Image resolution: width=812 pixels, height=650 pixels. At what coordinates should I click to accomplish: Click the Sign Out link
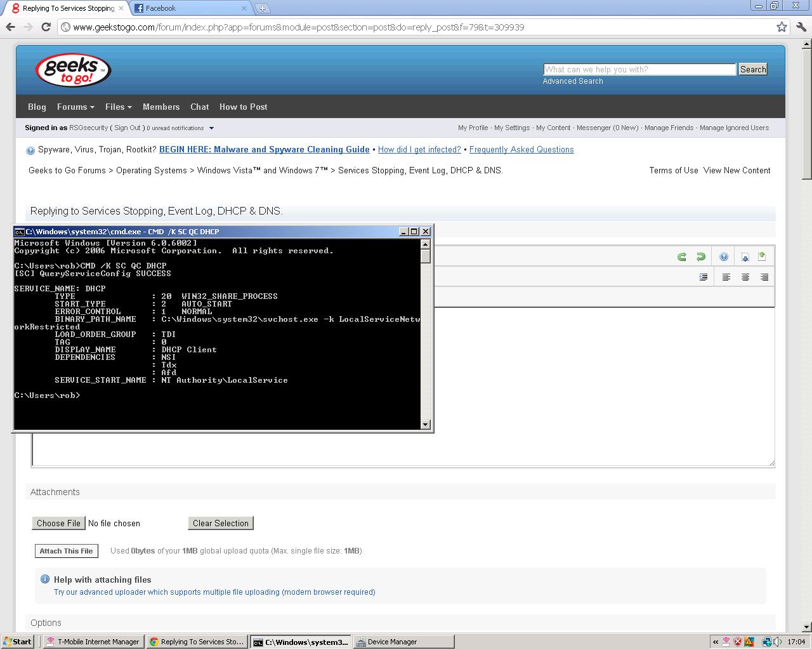127,128
